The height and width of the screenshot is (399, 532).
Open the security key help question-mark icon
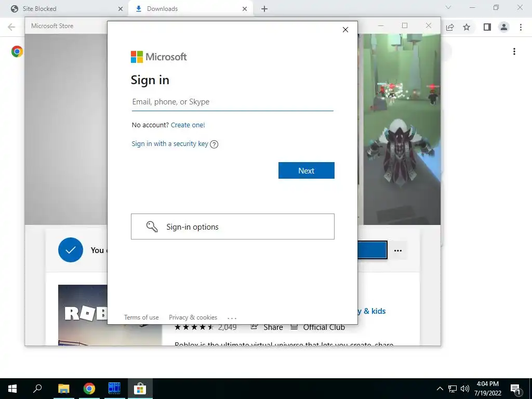[x=214, y=144]
